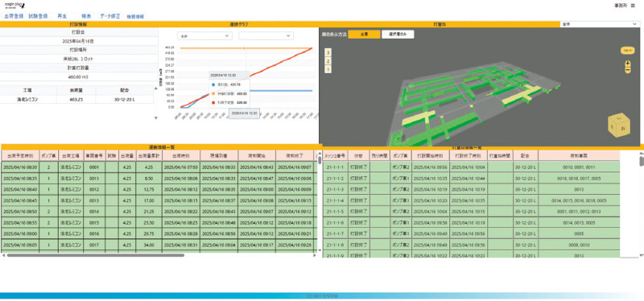Select mesh row 21-1-1-3
644x301 pixels.
point(471,190)
